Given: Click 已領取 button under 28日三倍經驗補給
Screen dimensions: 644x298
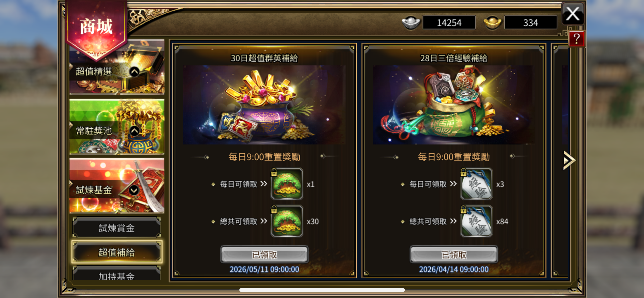Looking at the screenshot, I should (x=454, y=254).
